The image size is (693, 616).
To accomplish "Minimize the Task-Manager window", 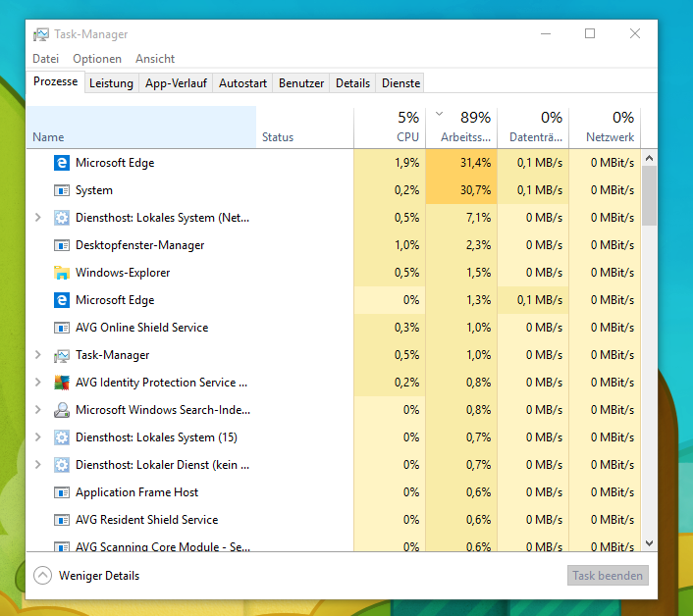I will point(546,33).
